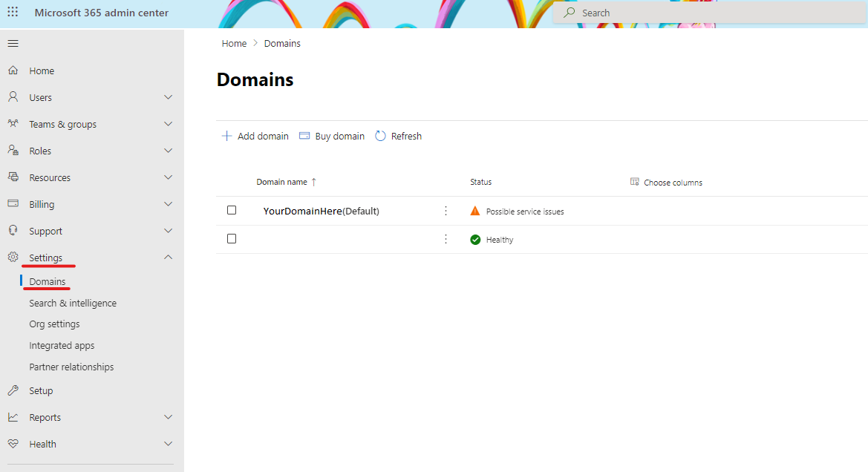Go to Home breadcrumb link
The image size is (868, 472).
pyautogui.click(x=234, y=43)
